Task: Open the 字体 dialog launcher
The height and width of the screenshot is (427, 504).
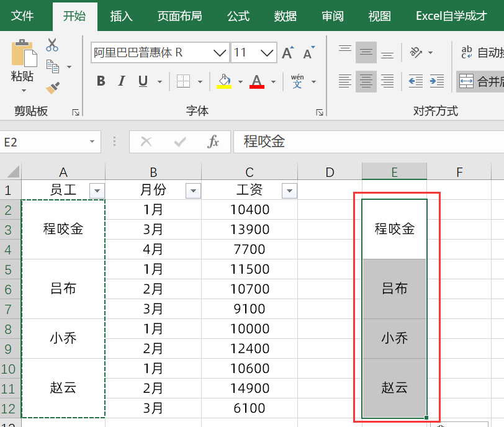Action: point(320,112)
